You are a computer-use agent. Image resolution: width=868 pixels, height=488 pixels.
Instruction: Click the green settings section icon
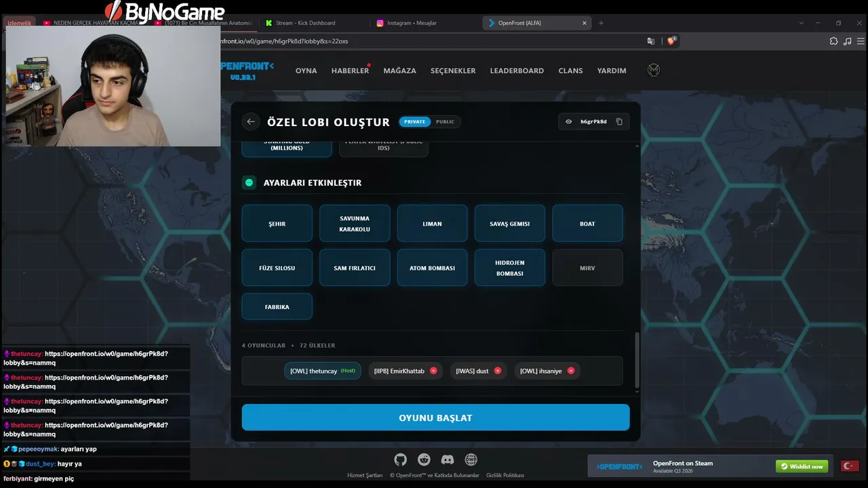click(x=249, y=182)
